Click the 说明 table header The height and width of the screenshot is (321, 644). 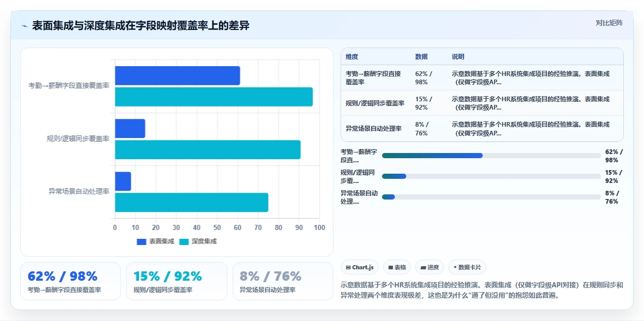tap(458, 57)
